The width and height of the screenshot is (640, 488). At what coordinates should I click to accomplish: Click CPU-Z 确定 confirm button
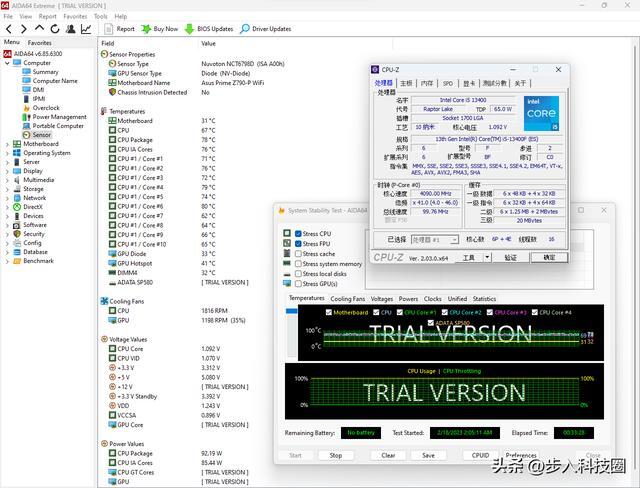(549, 257)
